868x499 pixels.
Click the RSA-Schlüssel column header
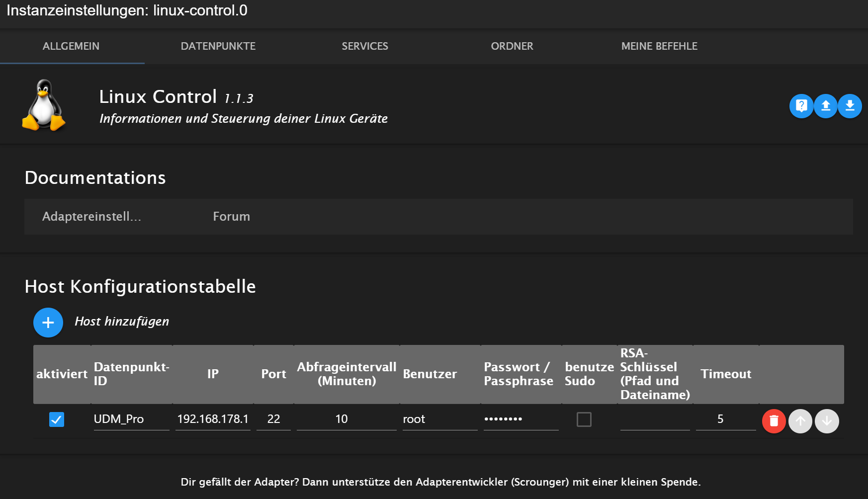tap(655, 374)
